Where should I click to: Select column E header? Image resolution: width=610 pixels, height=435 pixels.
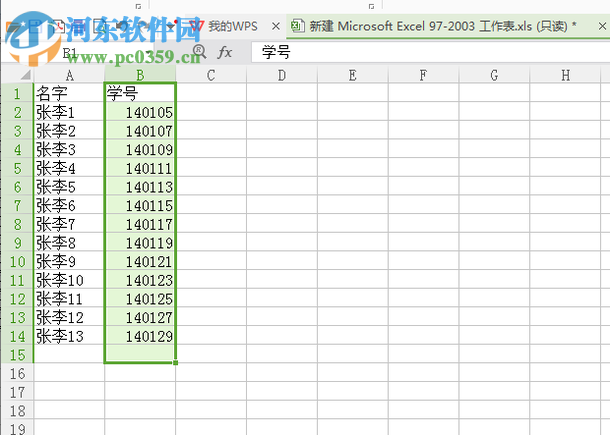353,75
